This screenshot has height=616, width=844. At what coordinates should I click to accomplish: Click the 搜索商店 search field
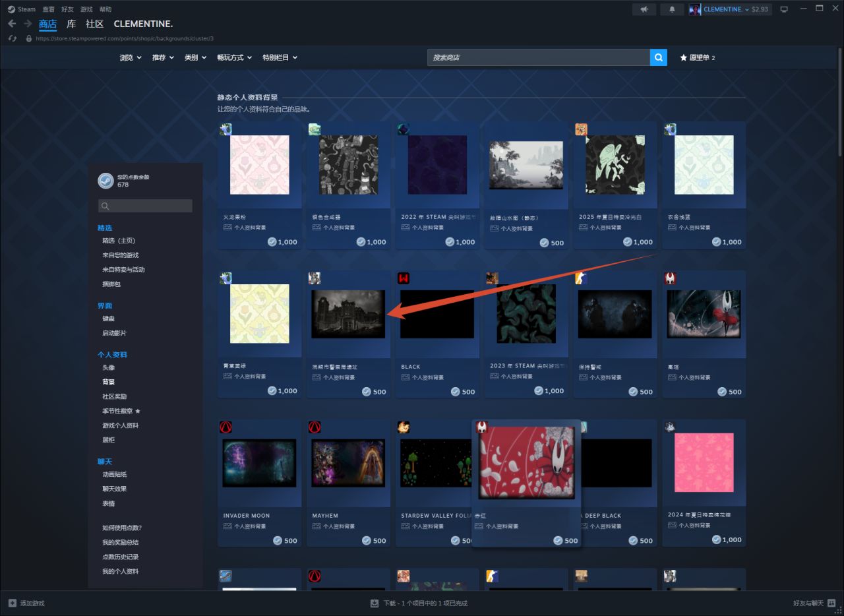539,57
